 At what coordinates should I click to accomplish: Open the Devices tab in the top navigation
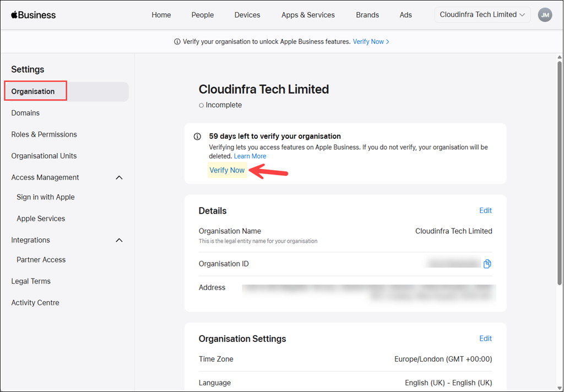coord(247,15)
